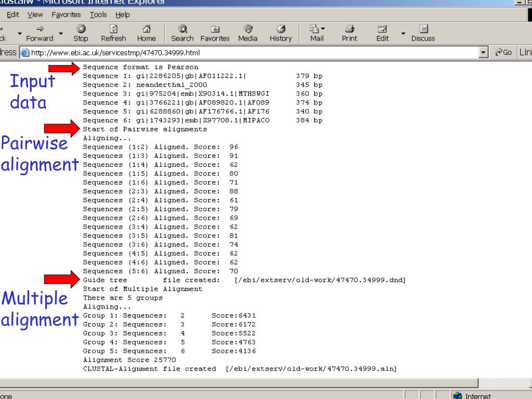The height and width of the screenshot is (399, 532).
Task: Click 'Start of Pairwise alignments' text
Action: [x=144, y=129]
